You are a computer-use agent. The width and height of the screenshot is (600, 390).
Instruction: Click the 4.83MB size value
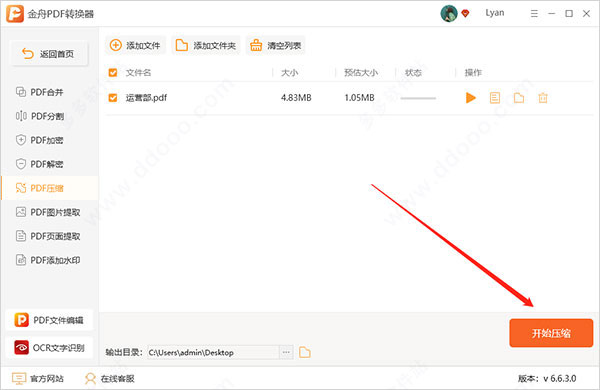(x=296, y=98)
